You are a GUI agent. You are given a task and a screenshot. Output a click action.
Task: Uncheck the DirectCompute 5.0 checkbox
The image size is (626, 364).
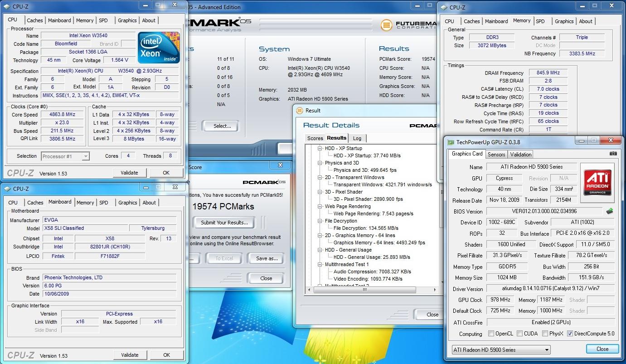(x=570, y=334)
